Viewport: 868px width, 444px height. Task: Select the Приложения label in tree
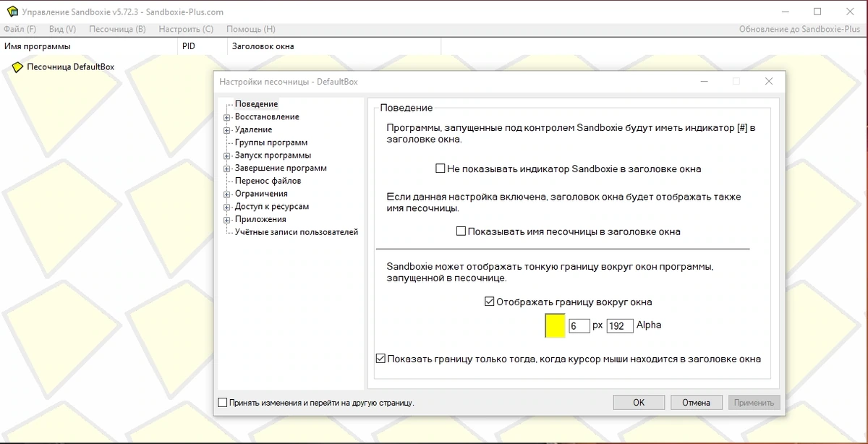coord(260,220)
